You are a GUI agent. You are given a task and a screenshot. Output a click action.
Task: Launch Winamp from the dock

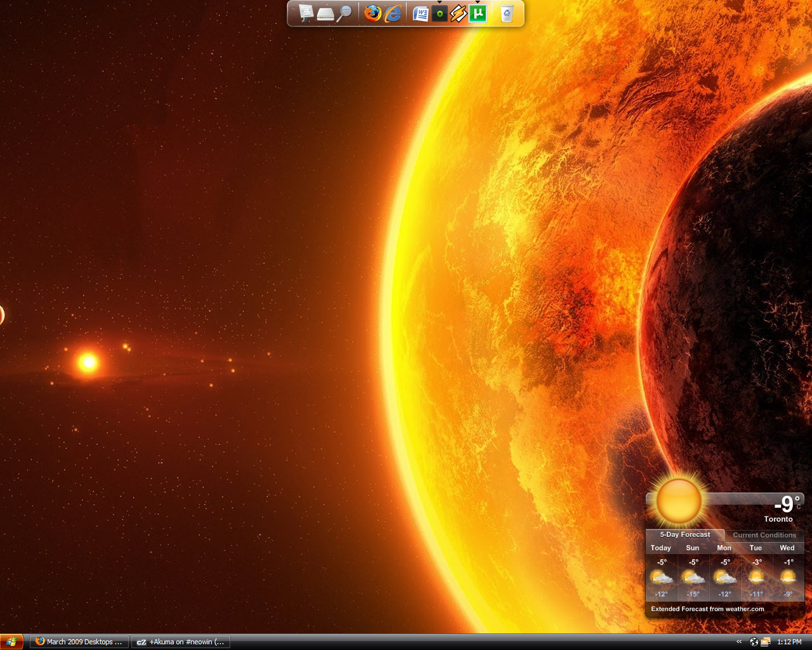[x=459, y=13]
